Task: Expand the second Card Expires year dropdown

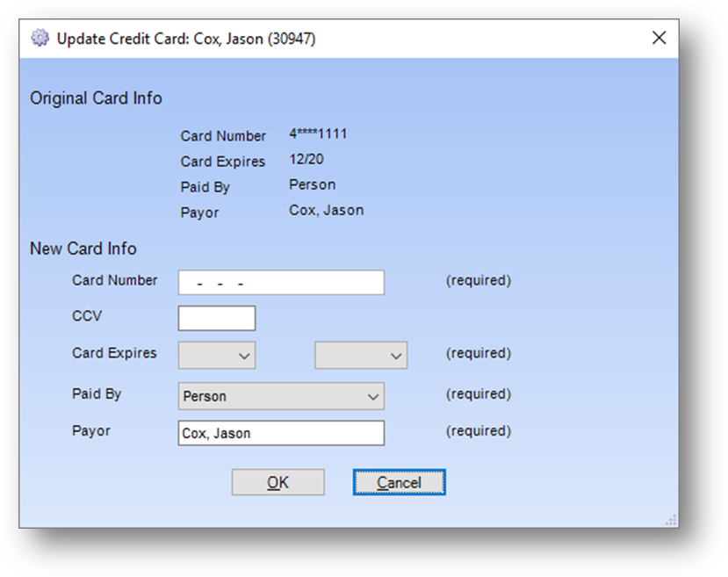Action: point(361,356)
